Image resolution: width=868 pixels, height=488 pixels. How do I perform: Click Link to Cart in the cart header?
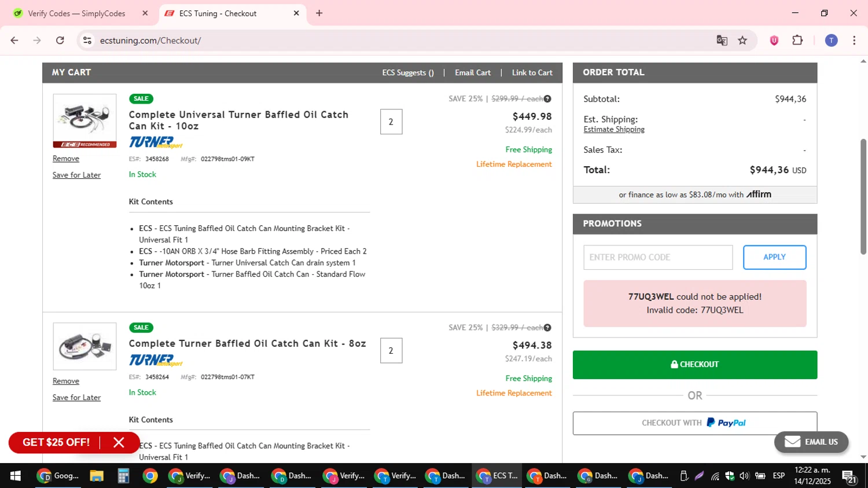point(532,72)
